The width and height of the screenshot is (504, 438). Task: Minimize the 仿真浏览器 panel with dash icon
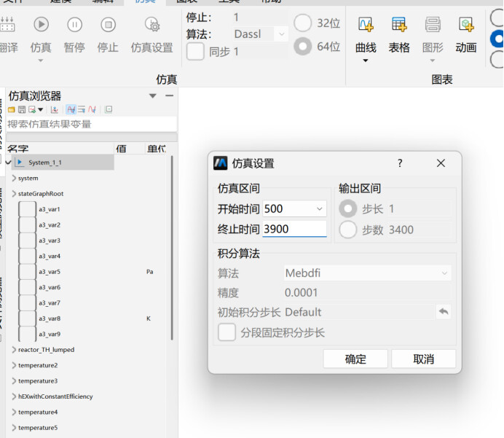click(170, 95)
